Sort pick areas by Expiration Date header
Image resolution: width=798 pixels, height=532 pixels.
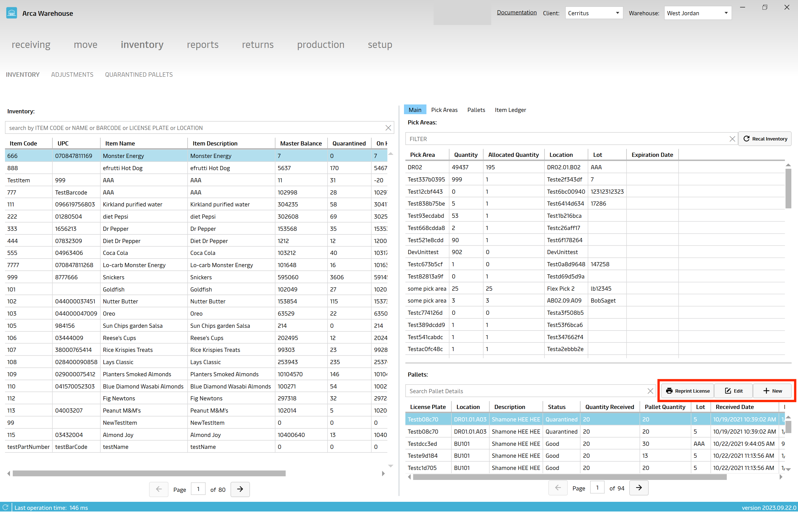tap(652, 155)
